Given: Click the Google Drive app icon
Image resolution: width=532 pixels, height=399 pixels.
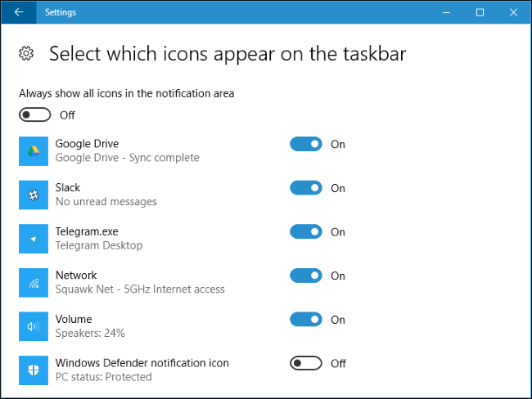Looking at the screenshot, I should tap(34, 150).
